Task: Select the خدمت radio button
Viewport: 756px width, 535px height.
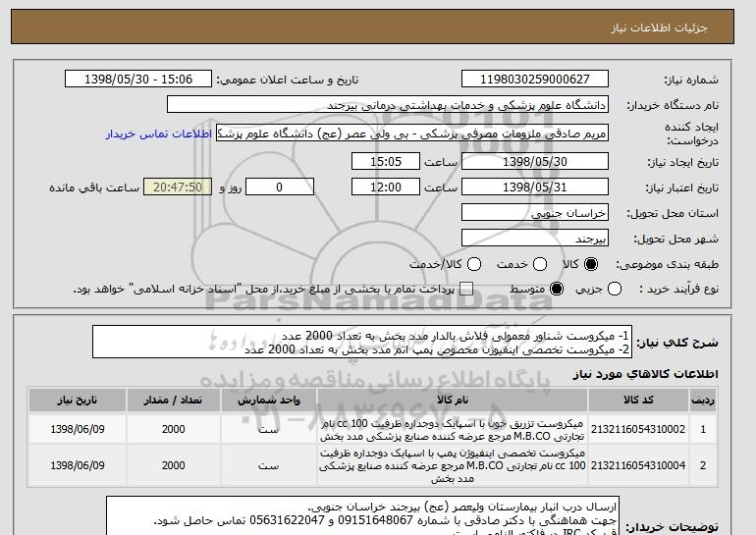Action: (540, 264)
